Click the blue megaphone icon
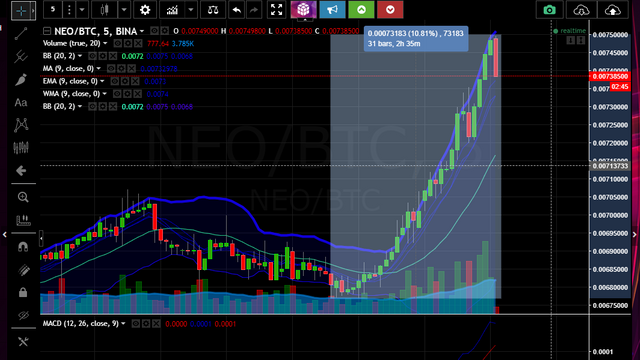This screenshot has width=640, height=360. coord(332,10)
